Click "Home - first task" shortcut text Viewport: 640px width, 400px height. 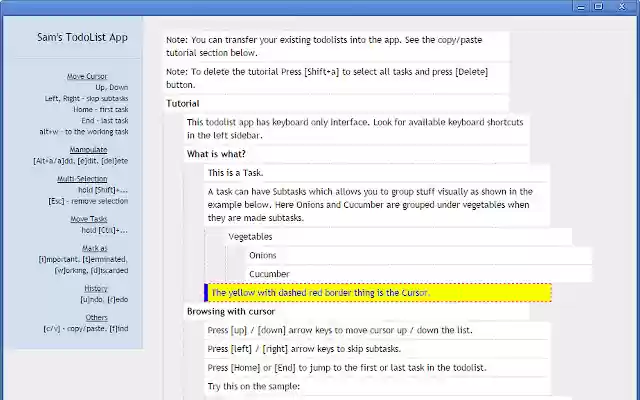point(101,109)
